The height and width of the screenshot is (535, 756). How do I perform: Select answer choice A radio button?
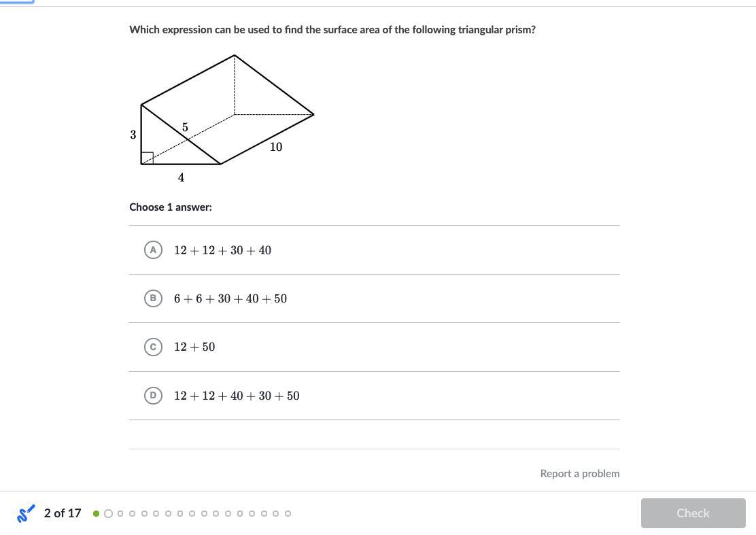[x=153, y=249]
